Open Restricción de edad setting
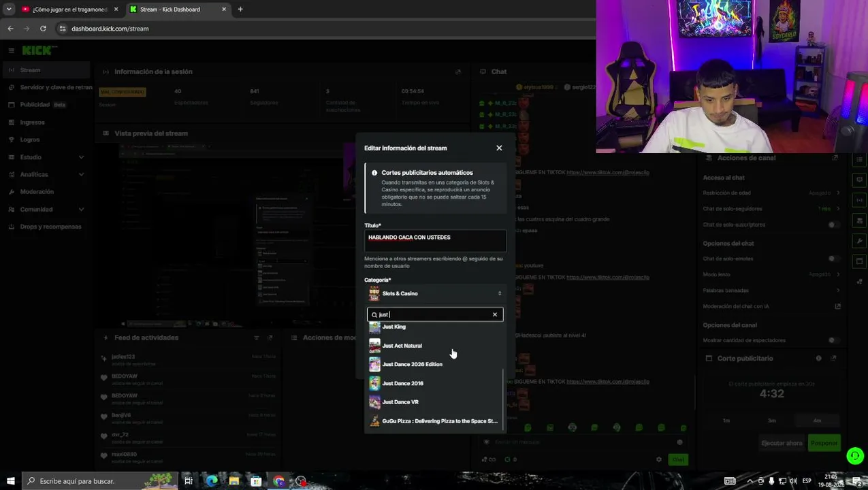The height and width of the screenshot is (490, 868). (771, 193)
